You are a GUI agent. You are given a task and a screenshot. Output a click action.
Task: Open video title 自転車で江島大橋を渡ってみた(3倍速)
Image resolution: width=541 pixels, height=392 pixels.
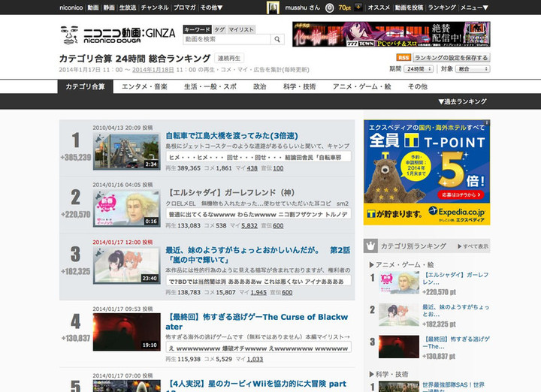click(x=232, y=136)
